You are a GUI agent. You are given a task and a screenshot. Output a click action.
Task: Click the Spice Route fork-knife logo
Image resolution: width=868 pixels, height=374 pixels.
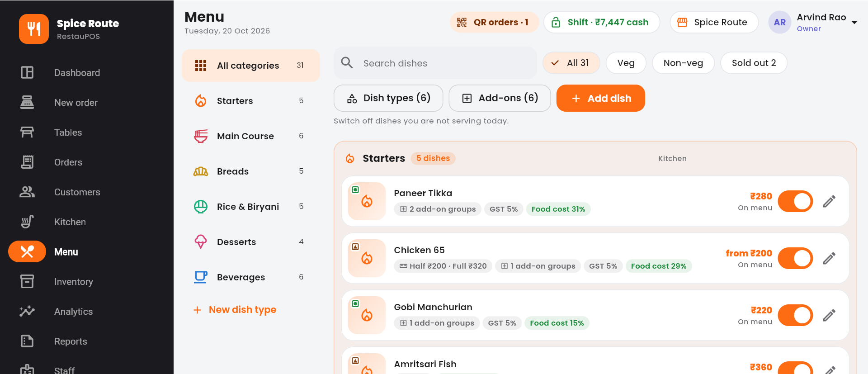[x=34, y=29]
